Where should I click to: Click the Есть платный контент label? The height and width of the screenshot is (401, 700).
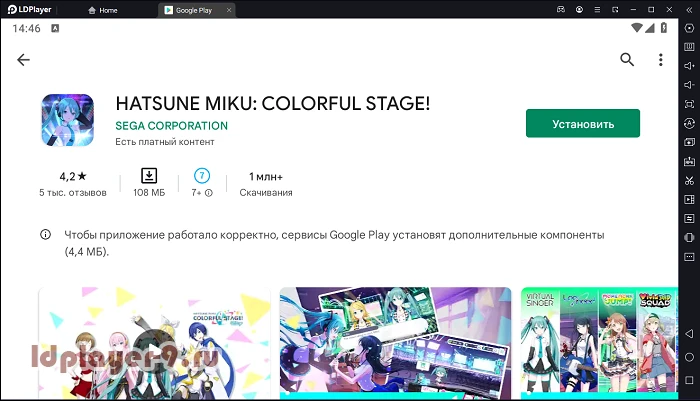tap(165, 142)
